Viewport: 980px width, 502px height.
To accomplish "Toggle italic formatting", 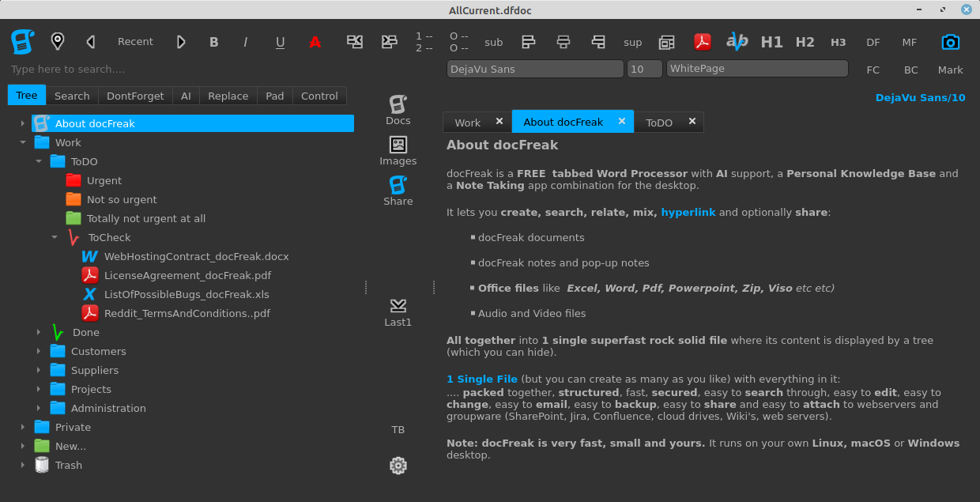I will point(246,41).
